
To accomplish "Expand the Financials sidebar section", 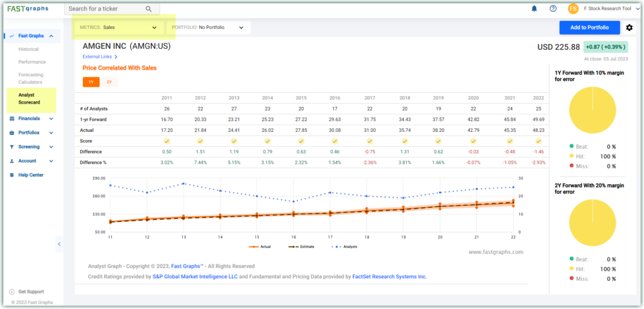I will tap(52, 119).
